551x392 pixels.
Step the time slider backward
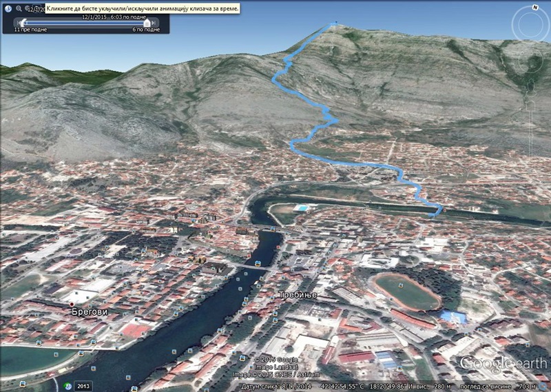(x=17, y=23)
